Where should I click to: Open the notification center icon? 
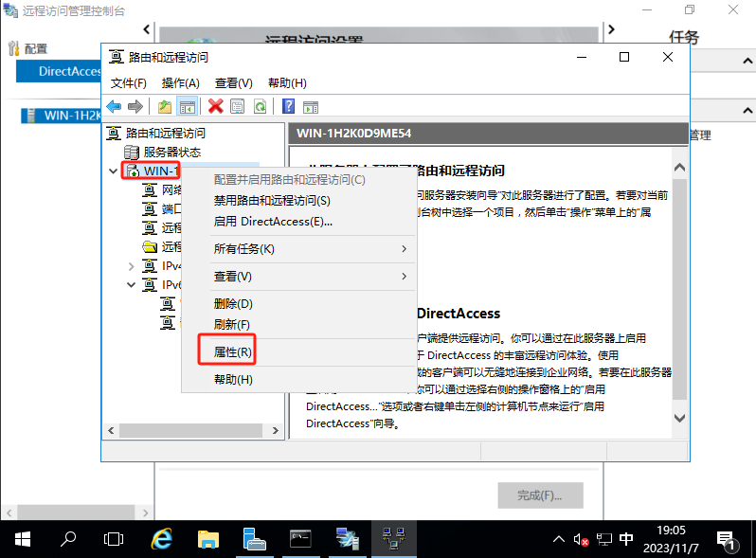click(x=726, y=540)
